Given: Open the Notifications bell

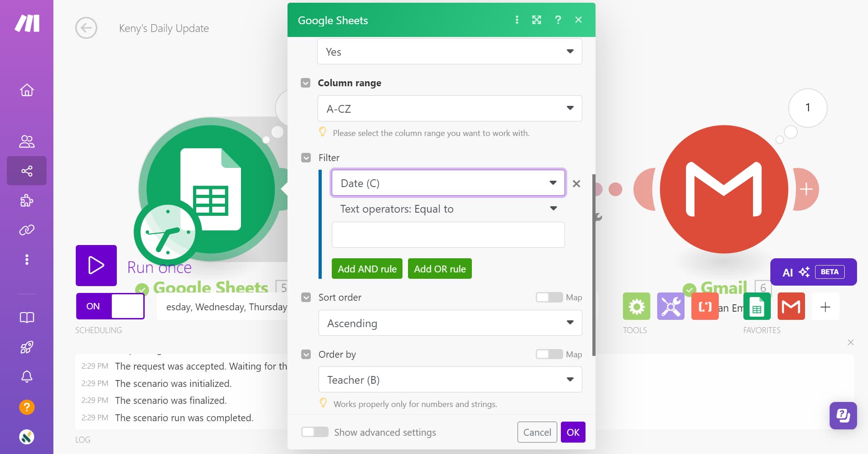Looking at the screenshot, I should (27, 376).
